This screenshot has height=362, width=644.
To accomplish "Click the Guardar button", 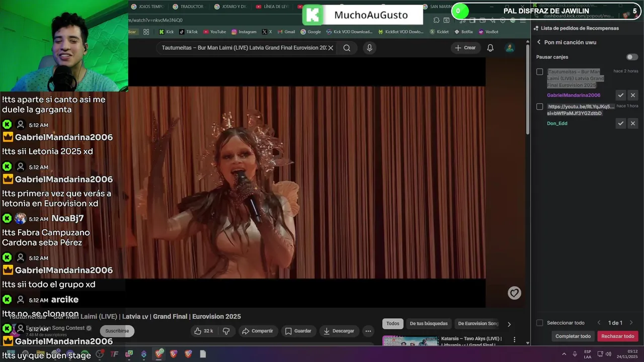I will click(298, 331).
